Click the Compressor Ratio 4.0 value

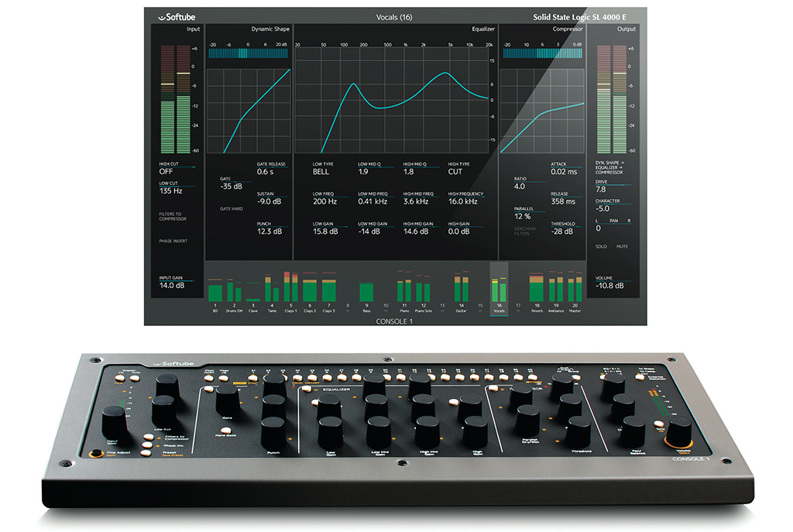520,187
